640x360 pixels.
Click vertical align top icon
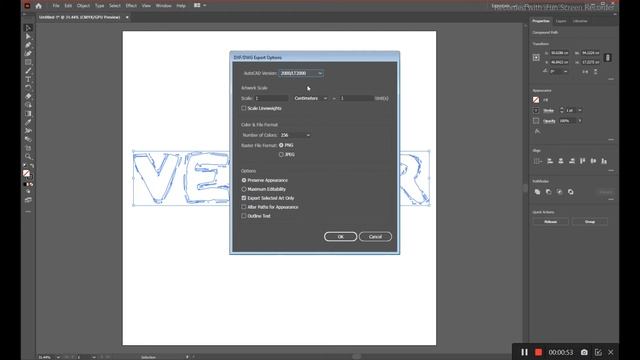(x=582, y=161)
